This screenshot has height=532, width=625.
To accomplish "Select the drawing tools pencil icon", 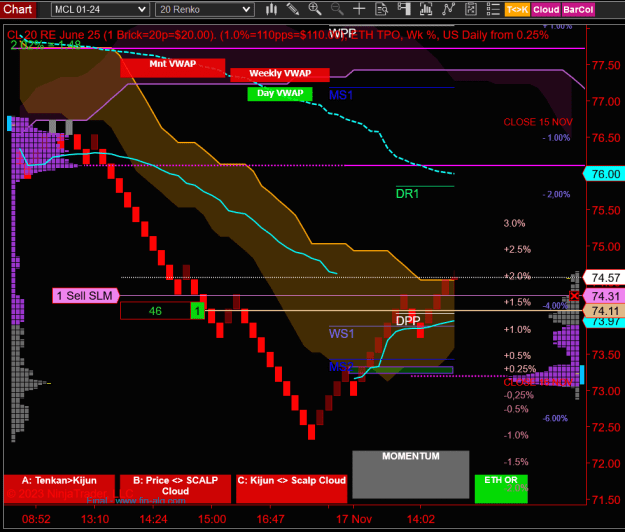I will point(293,9).
